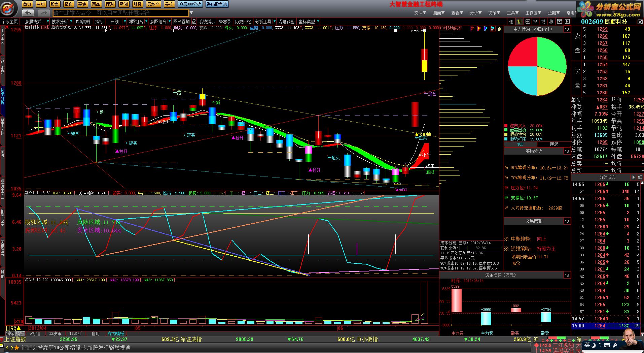
Task: Toggle 模板 mode at bottom tabs
Action: click(x=20, y=333)
